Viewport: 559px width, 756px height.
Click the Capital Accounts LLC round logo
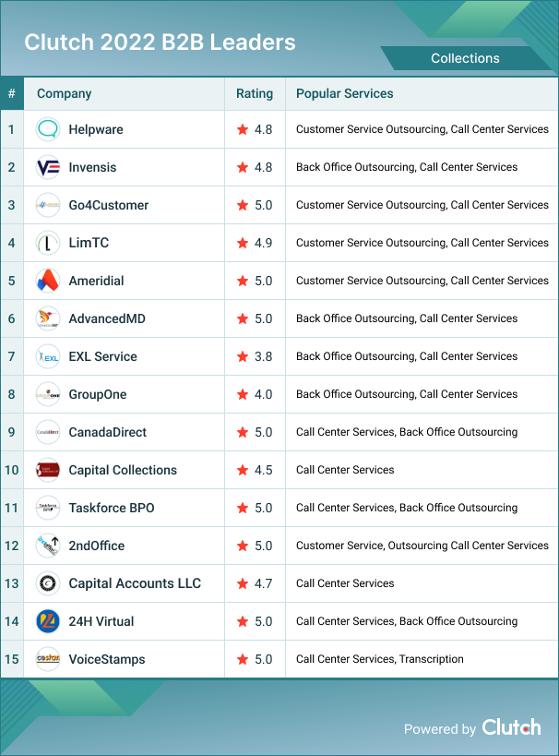click(x=48, y=583)
